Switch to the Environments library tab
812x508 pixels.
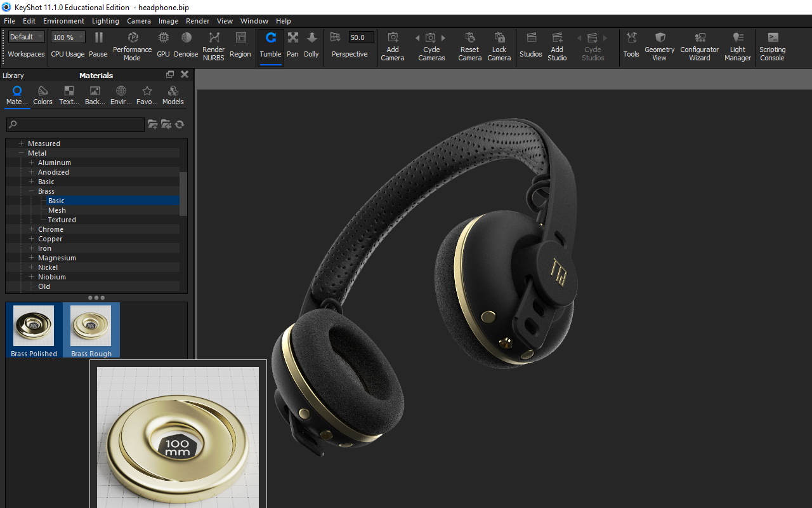121,96
